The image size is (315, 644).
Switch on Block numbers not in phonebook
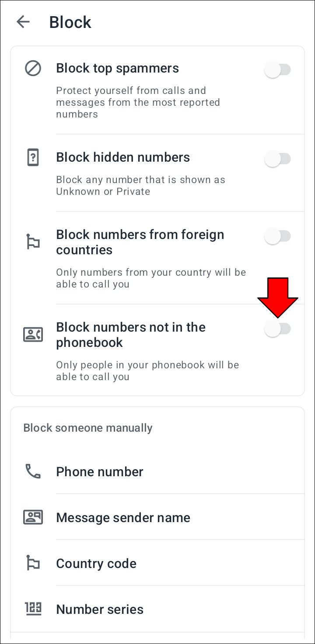coord(277,329)
